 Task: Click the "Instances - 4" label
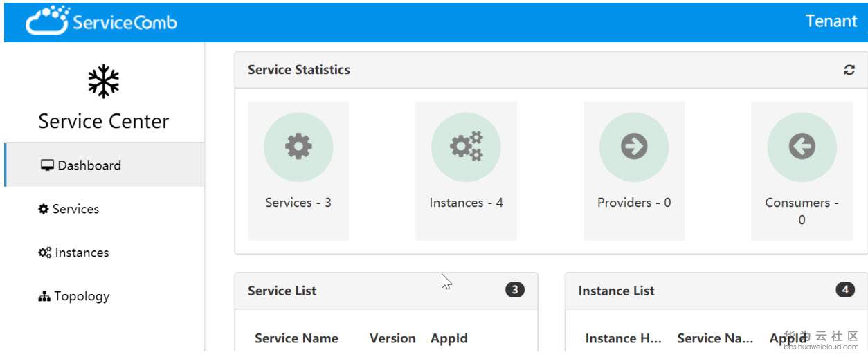coord(466,203)
